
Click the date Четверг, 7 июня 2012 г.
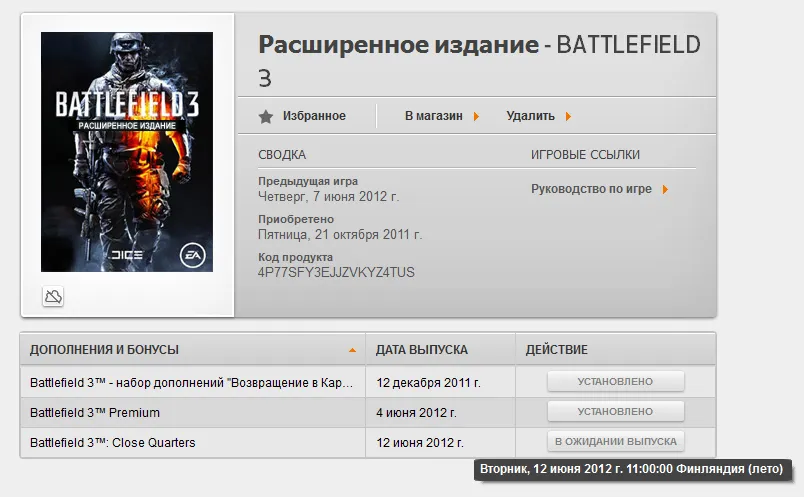pos(328,196)
